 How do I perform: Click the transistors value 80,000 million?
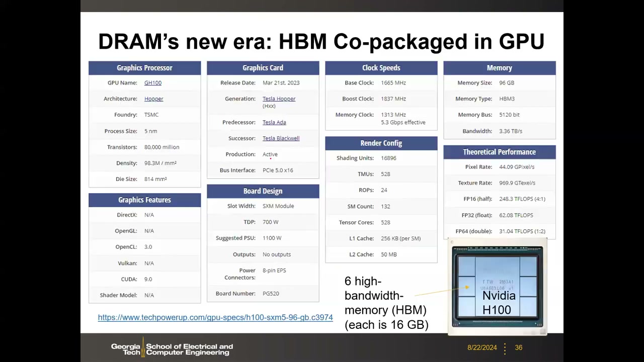click(162, 147)
